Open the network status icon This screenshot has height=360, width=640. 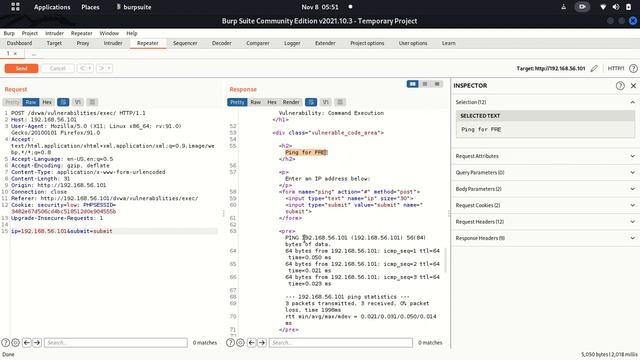(603, 7)
